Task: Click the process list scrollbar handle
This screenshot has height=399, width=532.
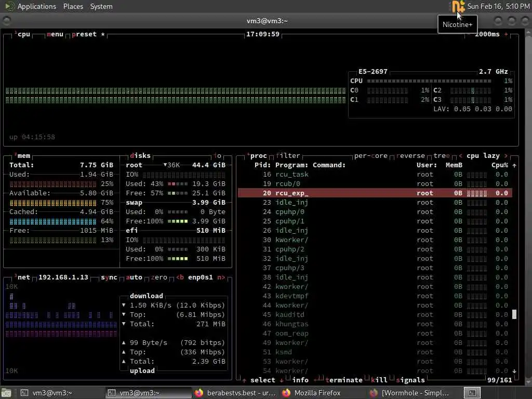Action: (x=514, y=314)
